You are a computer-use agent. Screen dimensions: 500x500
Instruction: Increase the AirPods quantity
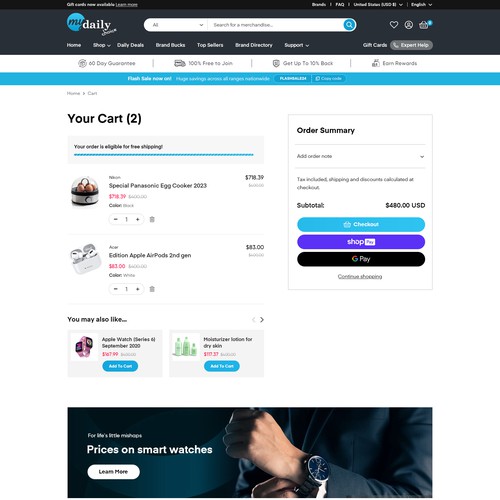(x=137, y=289)
